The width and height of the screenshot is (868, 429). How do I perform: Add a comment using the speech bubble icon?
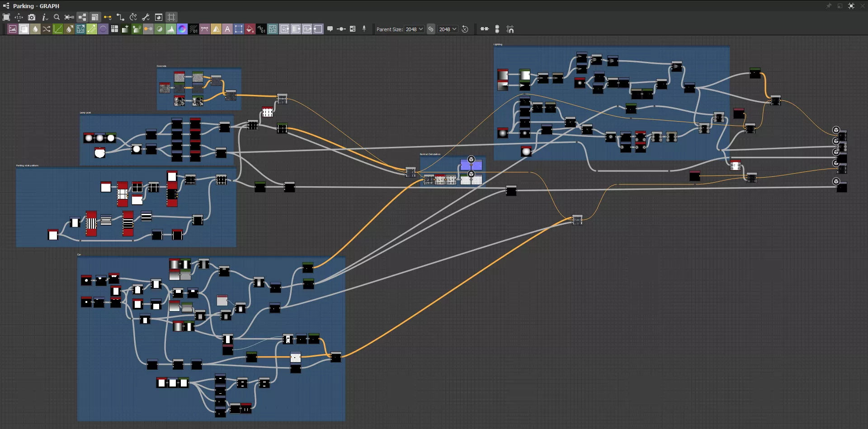[330, 29]
